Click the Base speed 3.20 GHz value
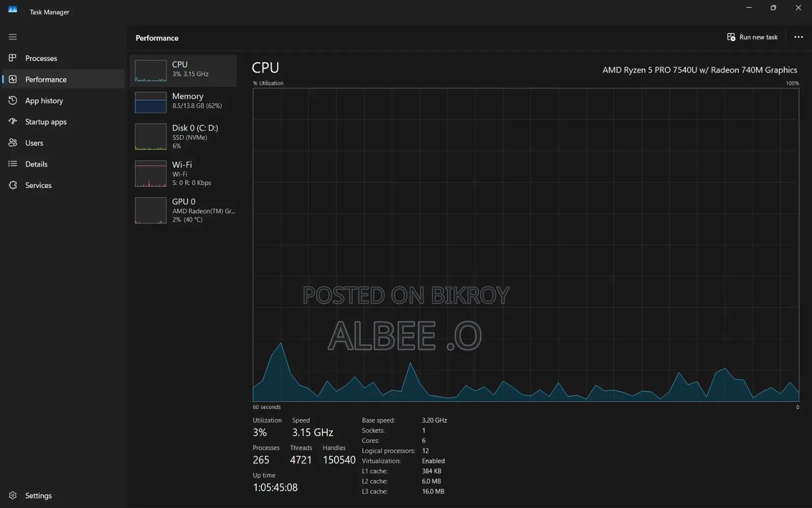Image resolution: width=812 pixels, height=508 pixels. [434, 420]
